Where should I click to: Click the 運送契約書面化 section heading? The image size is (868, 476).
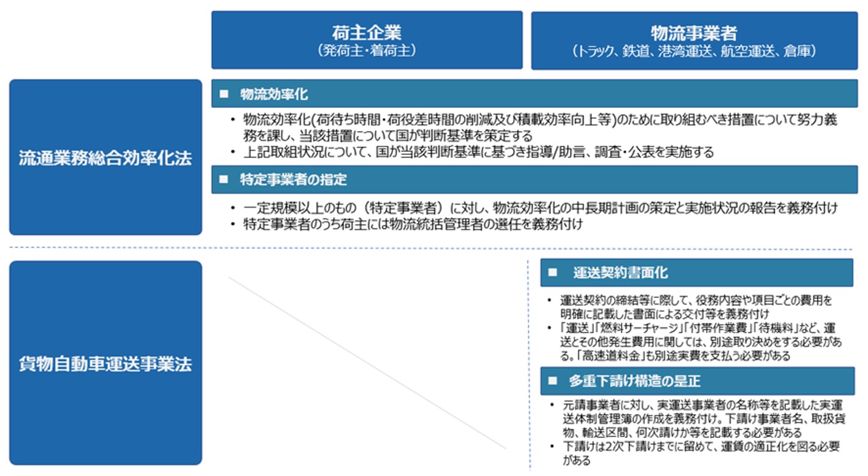[x=697, y=273]
